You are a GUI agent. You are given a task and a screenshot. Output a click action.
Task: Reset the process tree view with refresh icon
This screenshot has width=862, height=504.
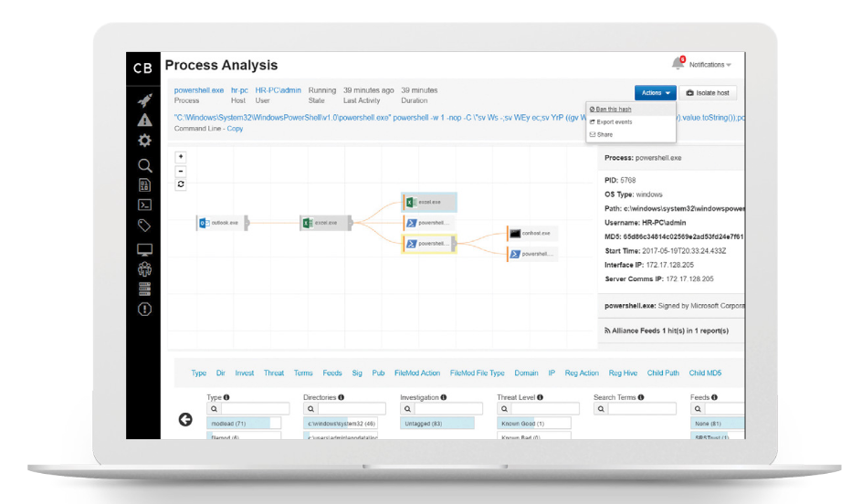click(181, 184)
